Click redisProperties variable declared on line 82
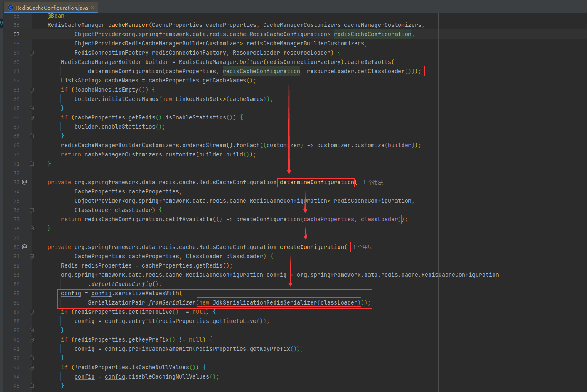This screenshot has height=392, width=587. click(107, 266)
